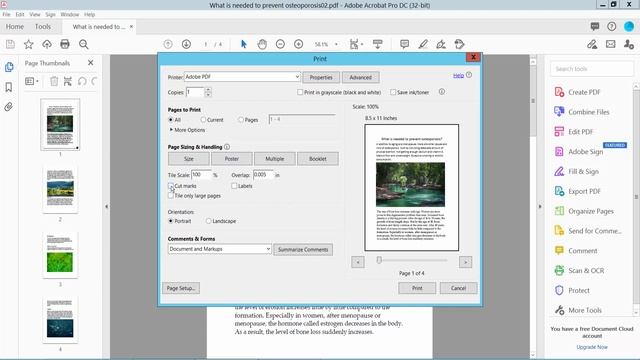The image size is (640, 360).
Task: Open the Export PDF tool
Action: click(x=584, y=191)
